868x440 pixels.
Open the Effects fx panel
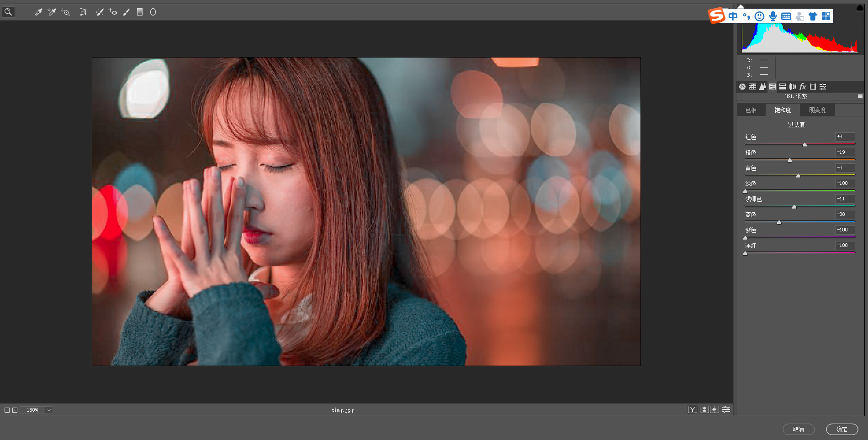(803, 87)
